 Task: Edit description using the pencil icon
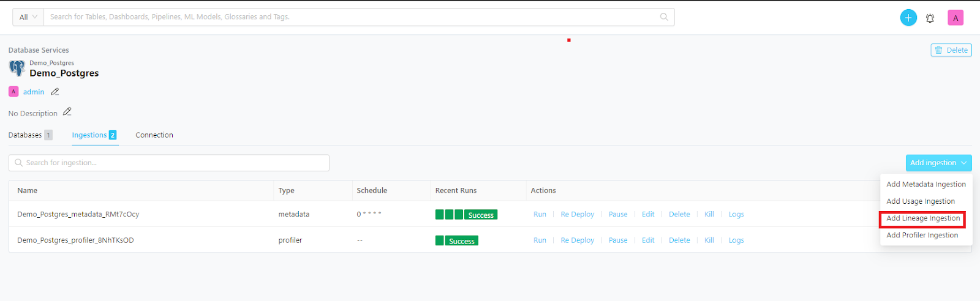pos(67,112)
